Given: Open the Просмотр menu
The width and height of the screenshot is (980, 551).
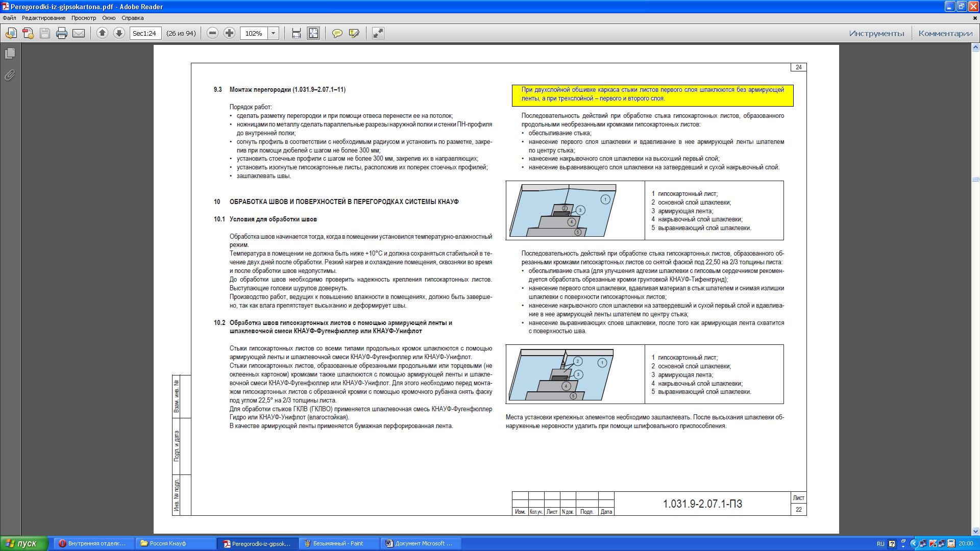Looking at the screenshot, I should pos(84,18).
